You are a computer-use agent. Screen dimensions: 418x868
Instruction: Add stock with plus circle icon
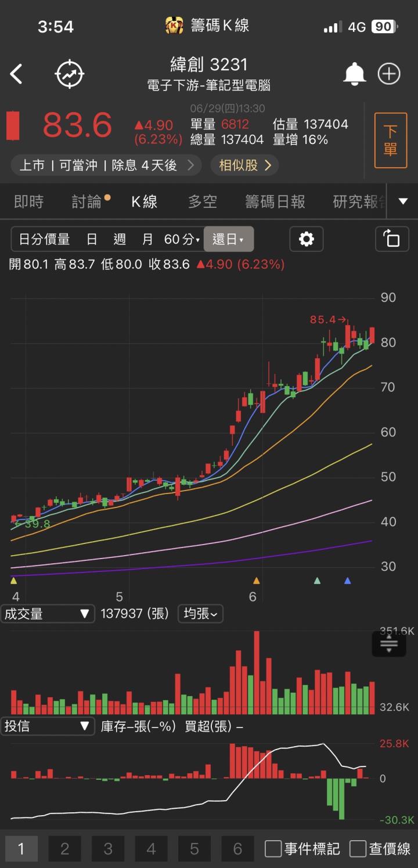389,74
